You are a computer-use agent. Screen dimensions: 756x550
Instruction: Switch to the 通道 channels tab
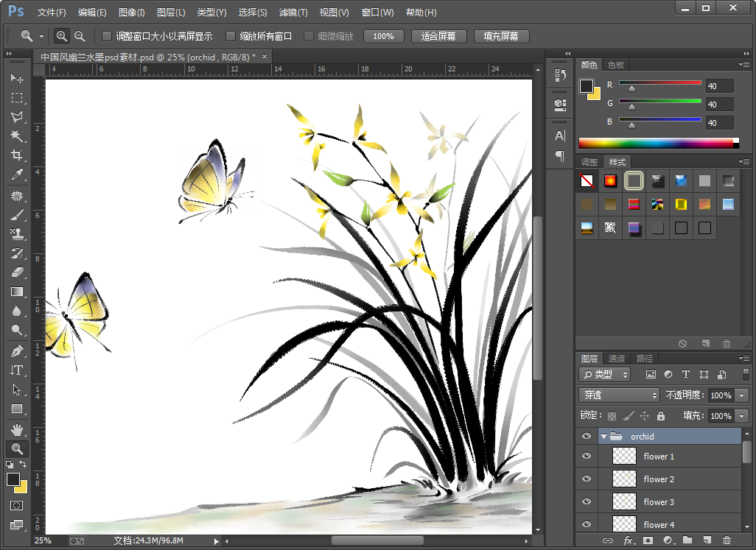click(x=617, y=359)
